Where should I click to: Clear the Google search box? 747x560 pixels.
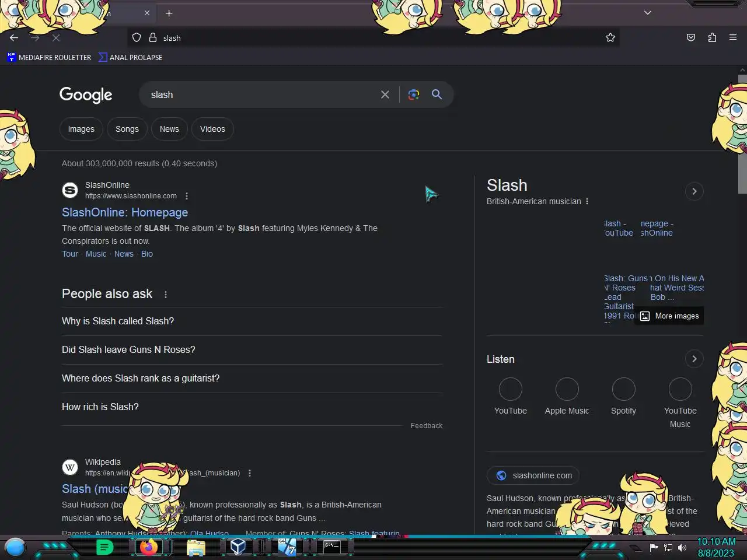[x=385, y=94]
